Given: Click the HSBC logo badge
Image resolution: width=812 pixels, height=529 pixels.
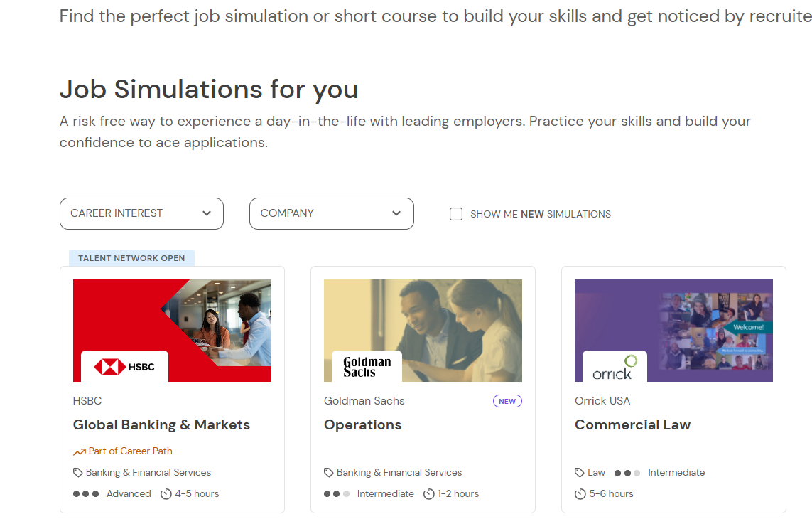Looking at the screenshot, I should [124, 367].
